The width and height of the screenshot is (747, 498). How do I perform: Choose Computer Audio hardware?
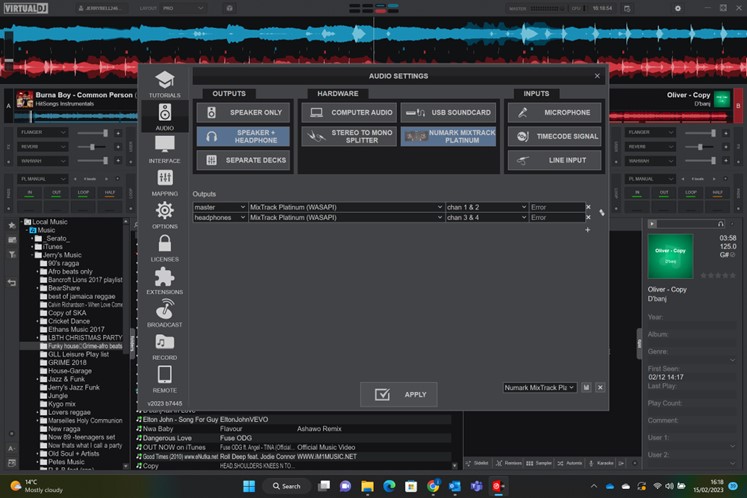(349, 112)
